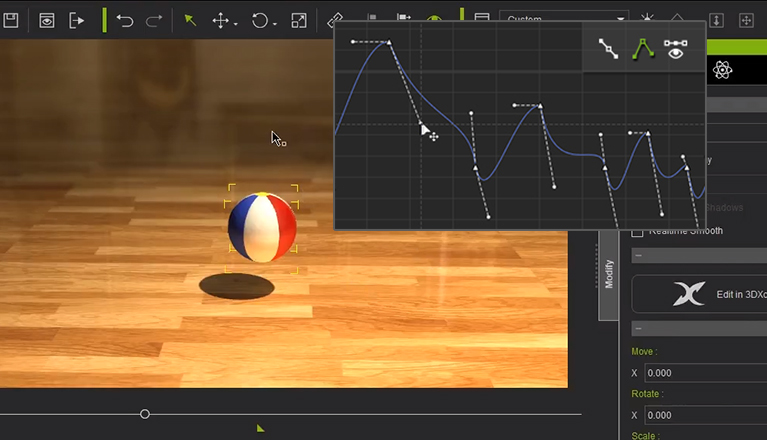767x440 pixels.
Task: Choose the Move object tool
Action: 220,21
